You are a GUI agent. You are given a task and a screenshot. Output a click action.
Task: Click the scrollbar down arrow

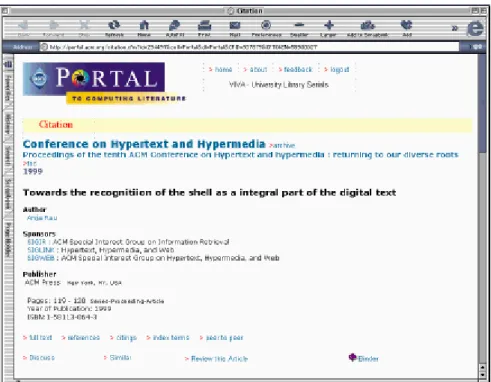click(483, 374)
